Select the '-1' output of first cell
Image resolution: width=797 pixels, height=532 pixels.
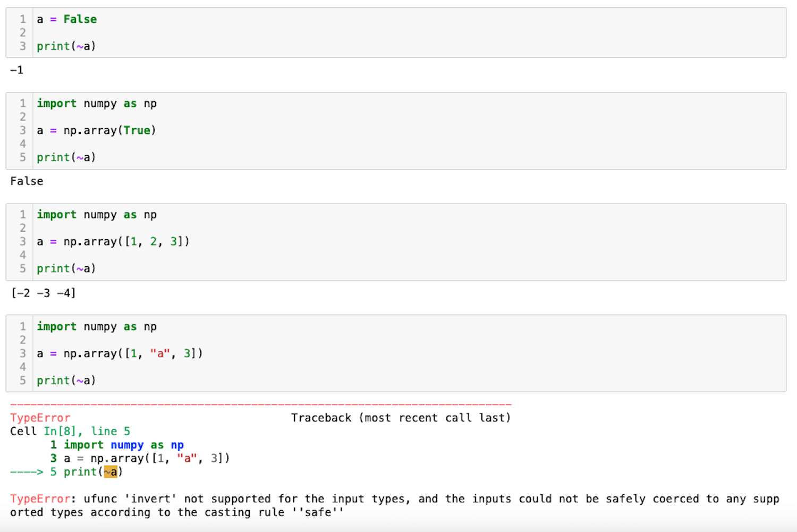pyautogui.click(x=16, y=70)
